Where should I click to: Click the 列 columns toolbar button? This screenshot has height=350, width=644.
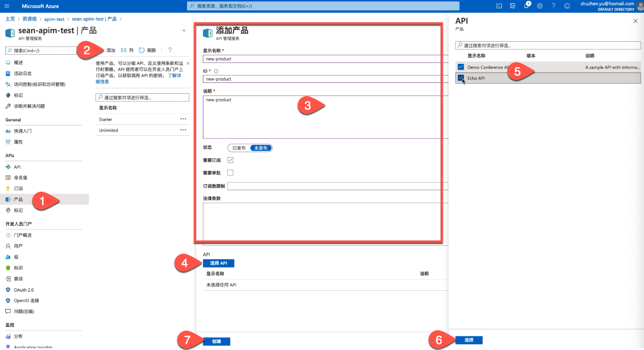click(127, 50)
